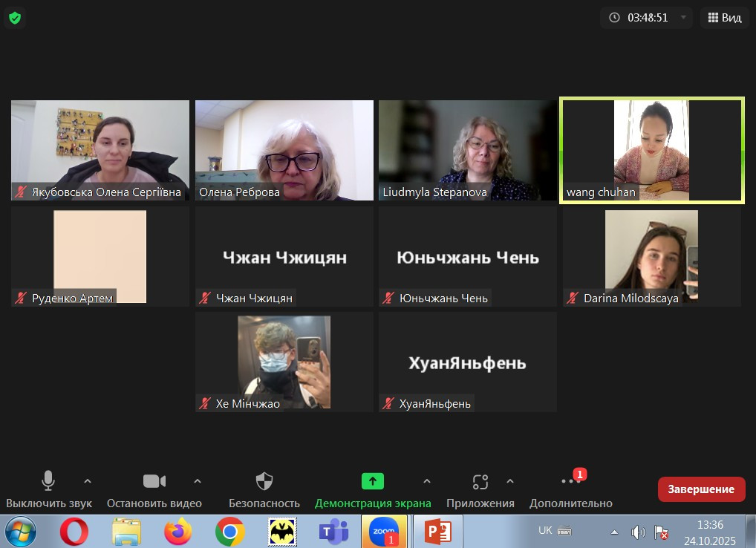Open Firefox from taskbar
756x548 pixels.
(177, 532)
